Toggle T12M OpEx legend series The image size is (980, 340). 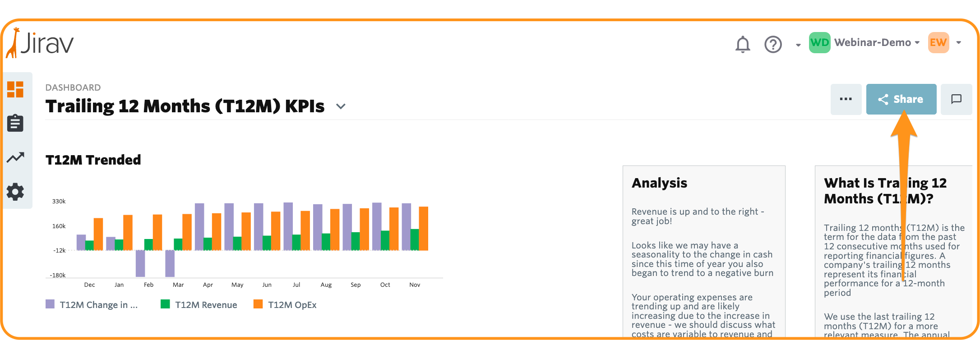285,305
